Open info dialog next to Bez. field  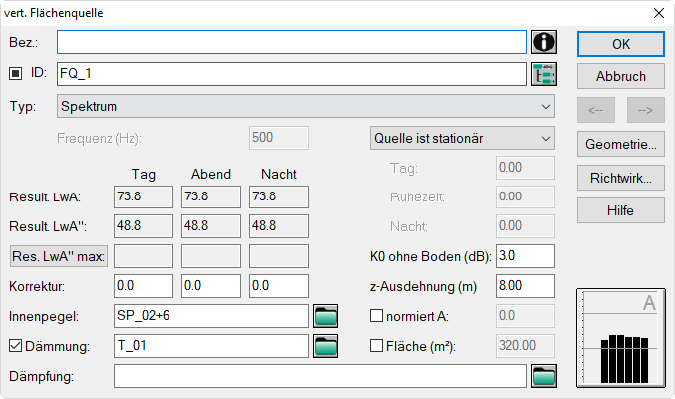544,42
